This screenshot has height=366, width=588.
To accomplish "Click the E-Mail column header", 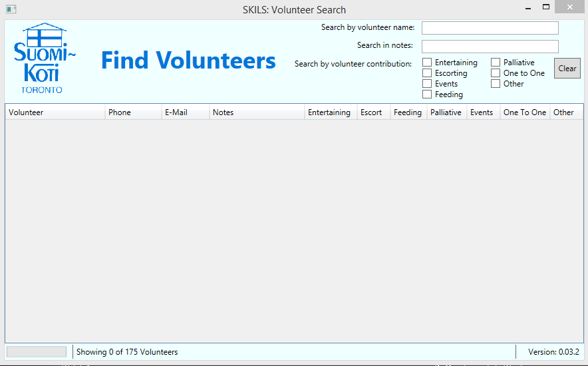I will (x=185, y=112).
